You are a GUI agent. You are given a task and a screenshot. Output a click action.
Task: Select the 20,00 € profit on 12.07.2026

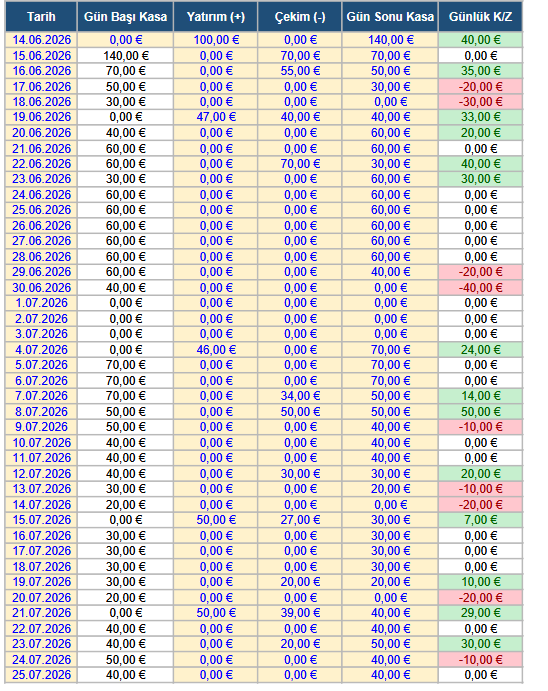pyautogui.click(x=480, y=474)
